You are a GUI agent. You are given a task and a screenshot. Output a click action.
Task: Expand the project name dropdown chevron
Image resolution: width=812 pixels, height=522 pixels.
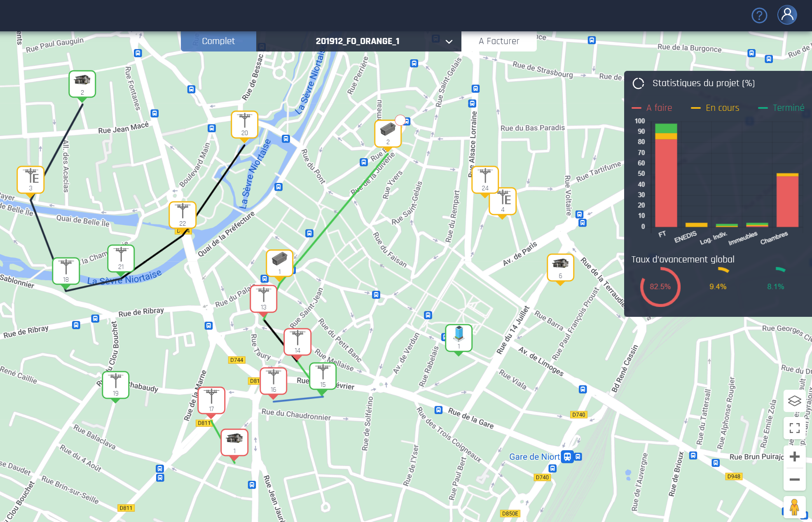(449, 41)
